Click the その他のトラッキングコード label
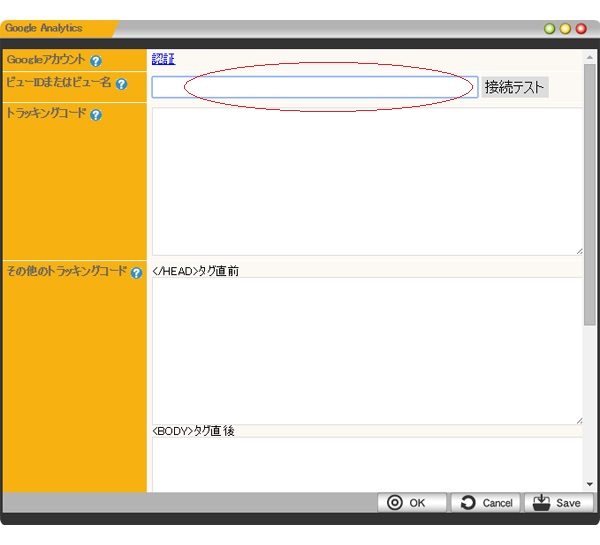 point(67,271)
